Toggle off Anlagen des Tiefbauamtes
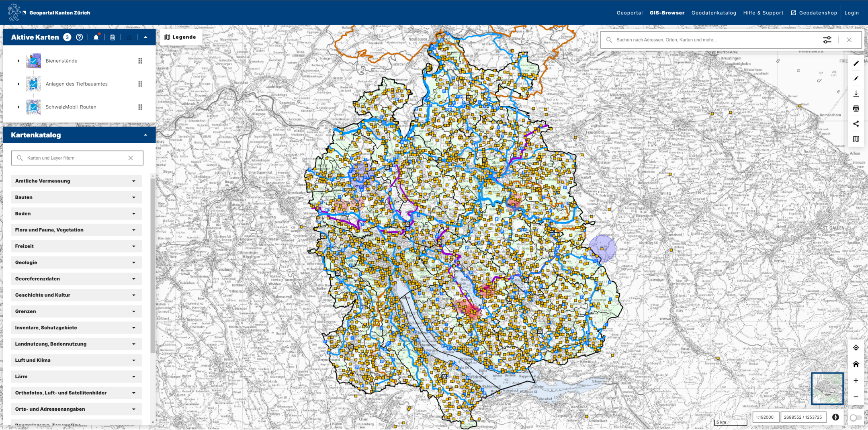 pos(34,84)
